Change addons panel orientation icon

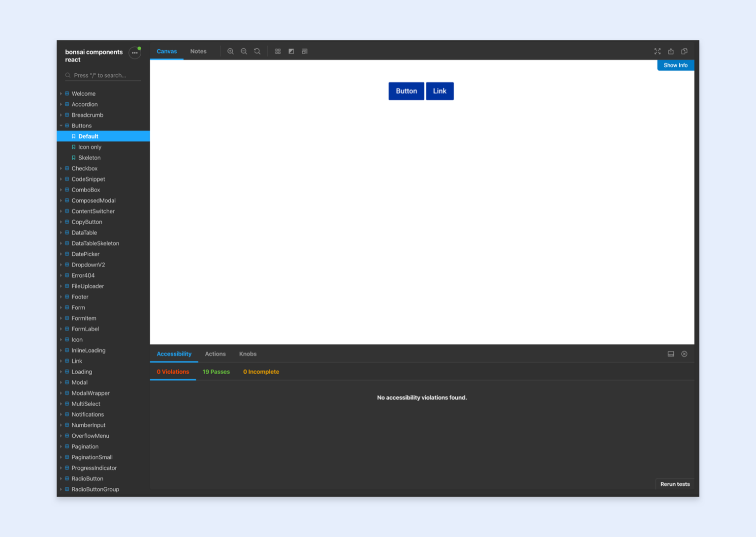coord(671,354)
